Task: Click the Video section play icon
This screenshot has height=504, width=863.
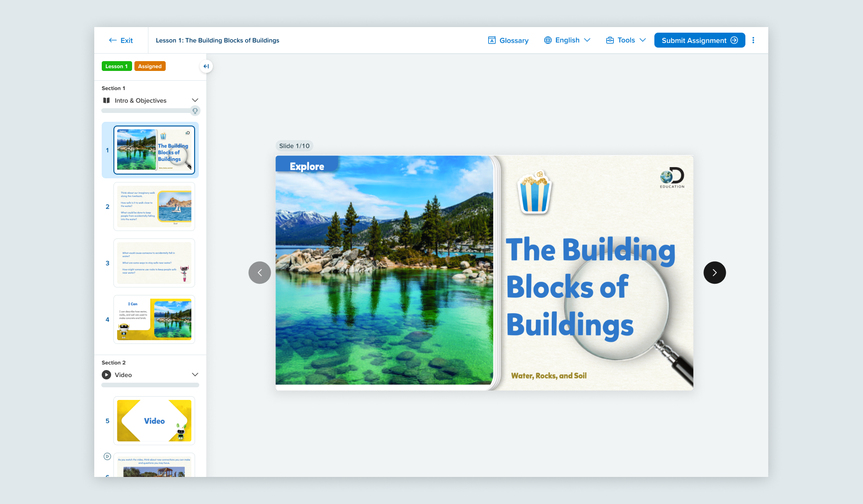Action: (x=106, y=375)
